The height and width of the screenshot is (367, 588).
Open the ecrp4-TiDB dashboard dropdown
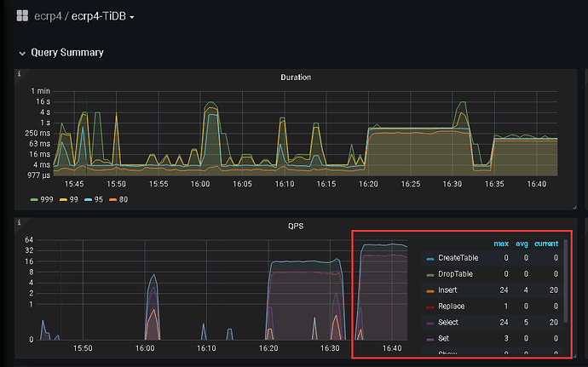pyautogui.click(x=106, y=16)
